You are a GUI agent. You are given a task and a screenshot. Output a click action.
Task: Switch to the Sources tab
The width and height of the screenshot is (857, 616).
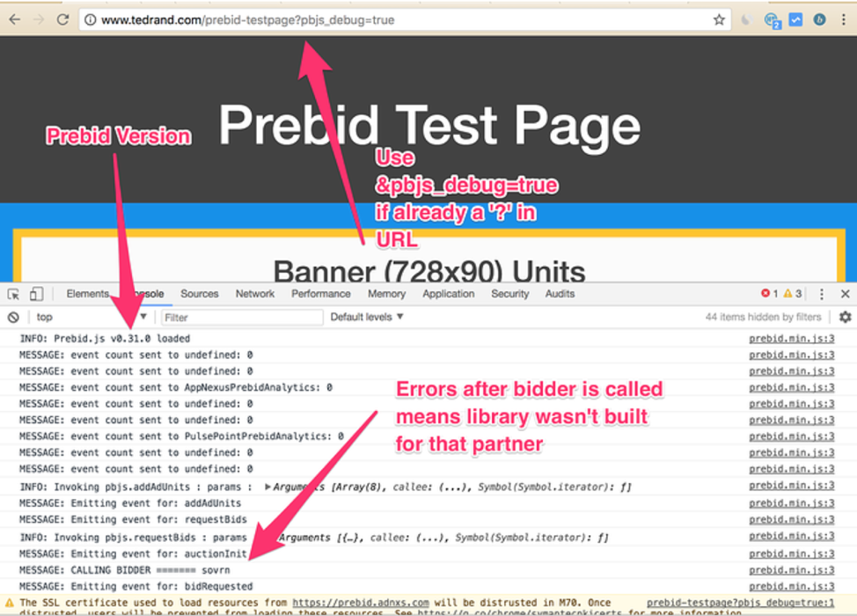click(200, 294)
